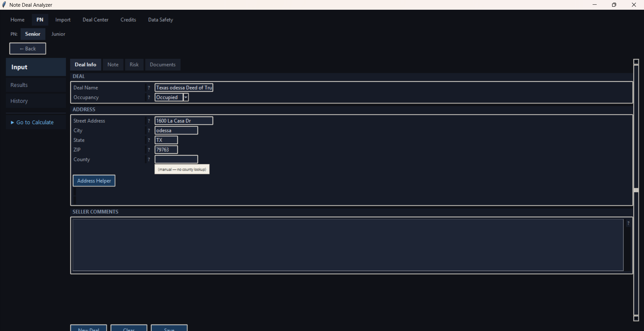The width and height of the screenshot is (644, 331).
Task: Click the Address Helper button
Action: coord(94,181)
